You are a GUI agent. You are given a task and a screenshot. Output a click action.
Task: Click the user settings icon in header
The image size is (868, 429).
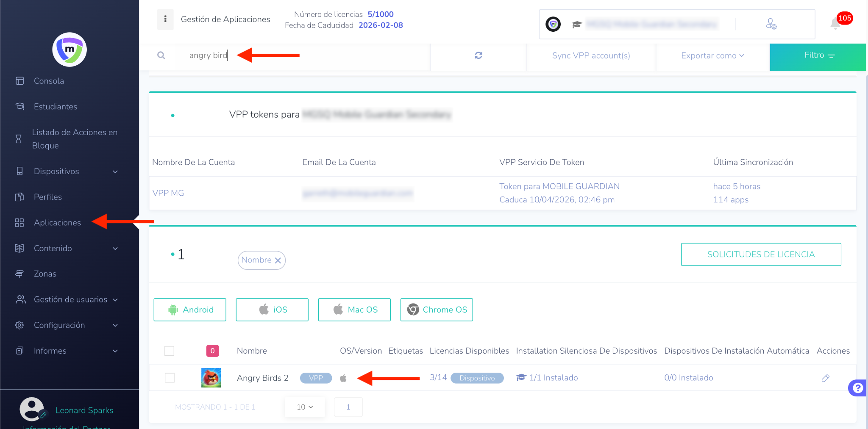(771, 24)
